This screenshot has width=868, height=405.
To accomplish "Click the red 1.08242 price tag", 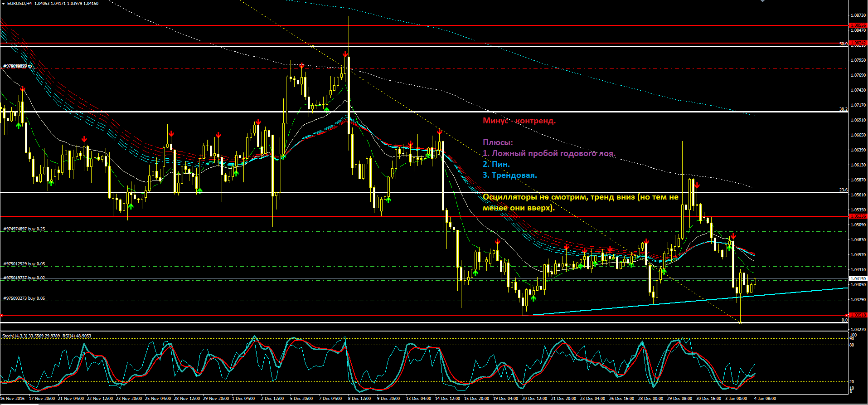I will coord(858,43).
